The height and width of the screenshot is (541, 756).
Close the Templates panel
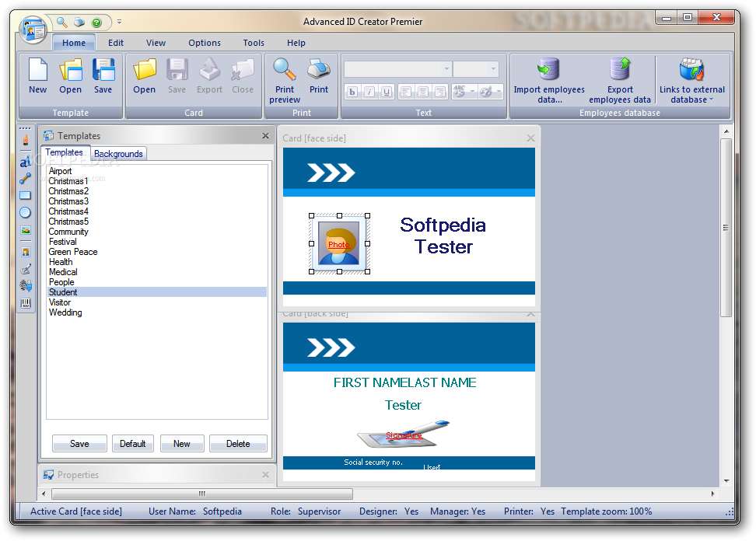pos(265,136)
